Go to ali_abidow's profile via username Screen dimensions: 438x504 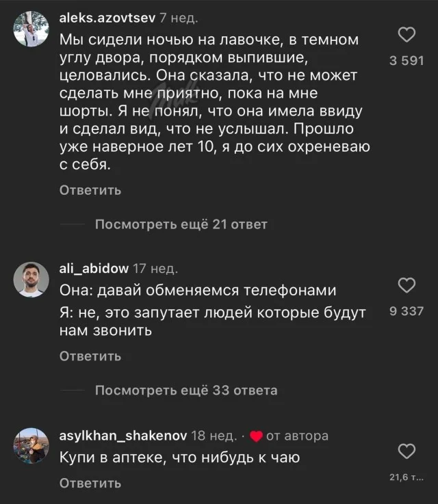point(94,268)
